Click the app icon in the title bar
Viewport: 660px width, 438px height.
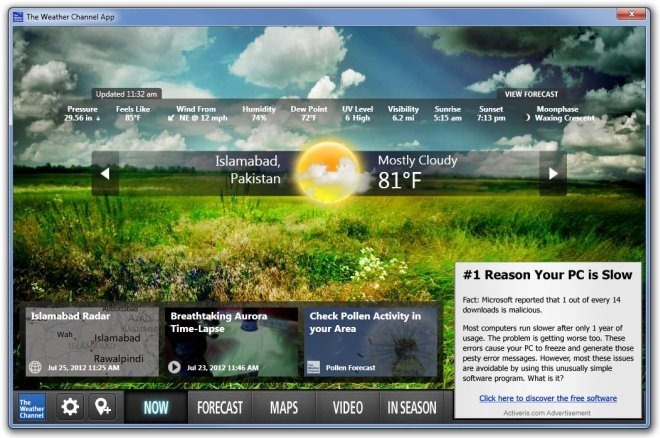18,17
